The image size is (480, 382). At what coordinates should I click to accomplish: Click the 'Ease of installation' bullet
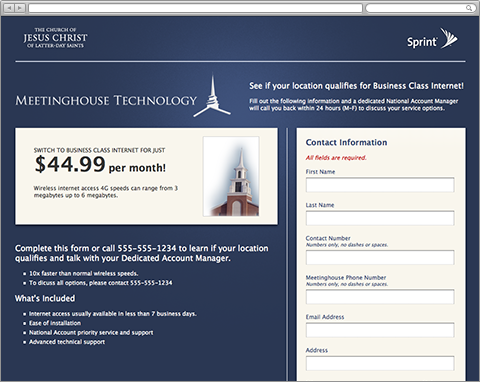[x=55, y=323]
